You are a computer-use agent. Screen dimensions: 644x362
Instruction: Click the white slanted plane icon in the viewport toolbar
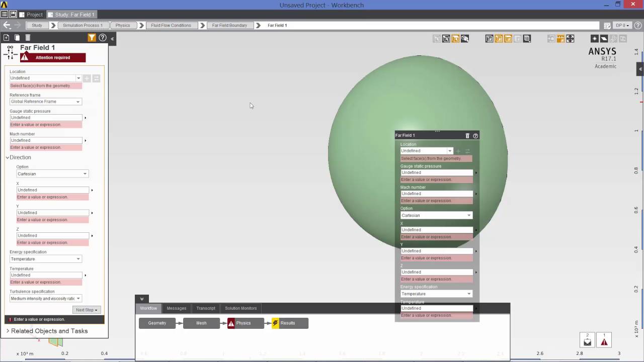[604, 39]
